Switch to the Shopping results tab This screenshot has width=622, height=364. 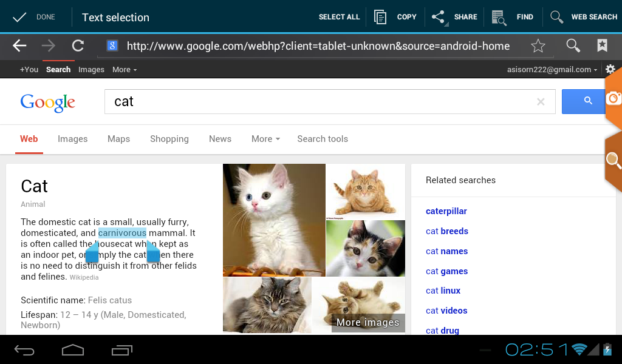point(169,139)
